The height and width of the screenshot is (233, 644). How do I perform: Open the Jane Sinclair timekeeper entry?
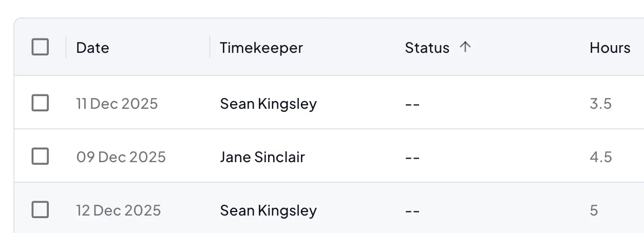tap(262, 157)
